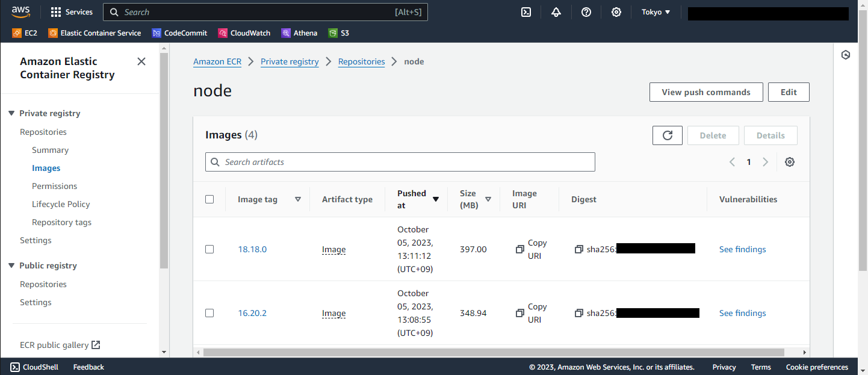868x375 pixels.
Task: Focus the top AWS Search box
Action: click(x=265, y=12)
